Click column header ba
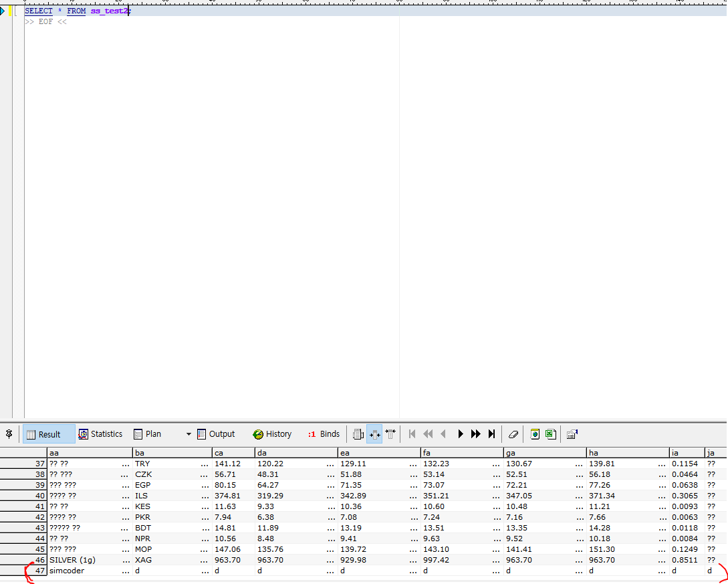Image resolution: width=728 pixels, height=584 pixels. [172, 453]
